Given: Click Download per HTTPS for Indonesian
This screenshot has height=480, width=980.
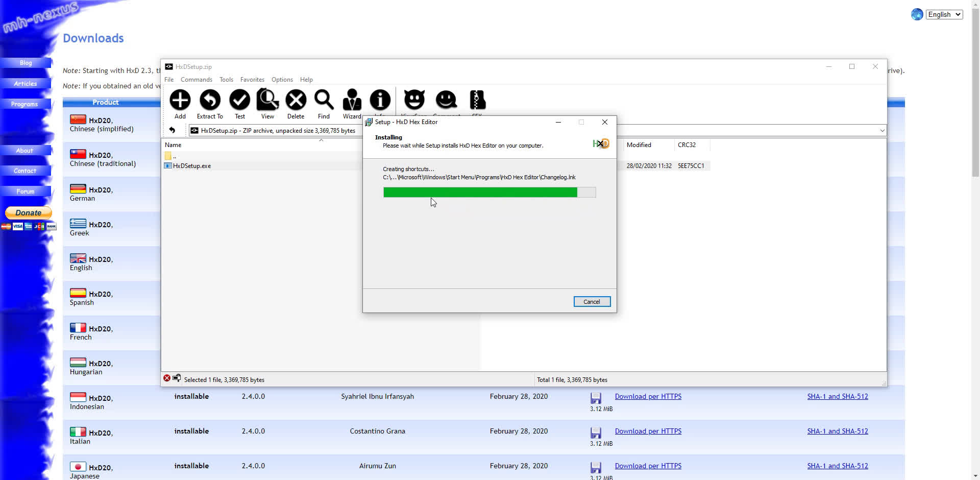Looking at the screenshot, I should (x=648, y=396).
